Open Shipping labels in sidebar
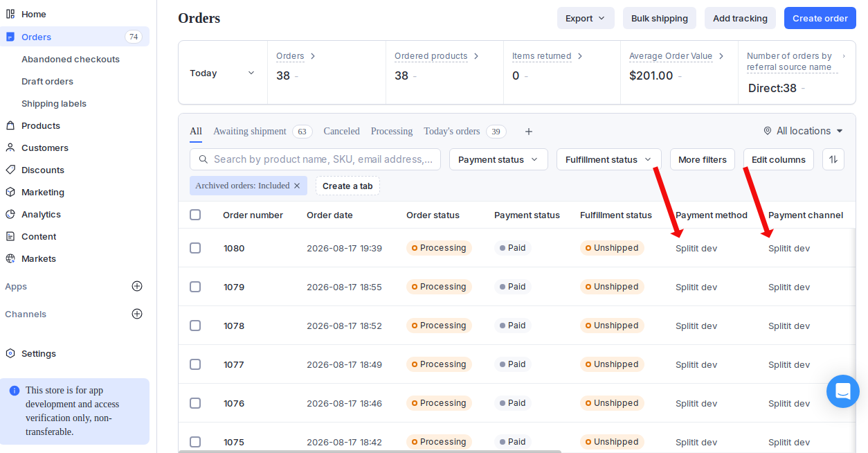 pyautogui.click(x=54, y=103)
